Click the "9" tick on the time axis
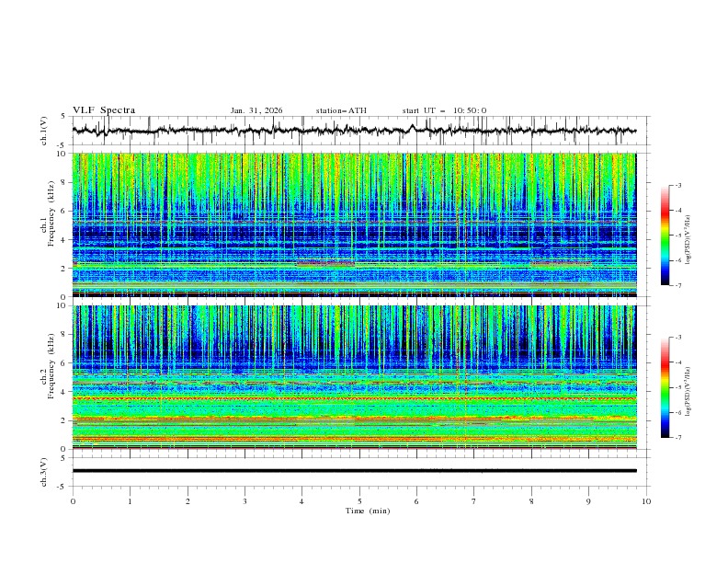The width and height of the screenshot is (728, 563). (x=588, y=501)
